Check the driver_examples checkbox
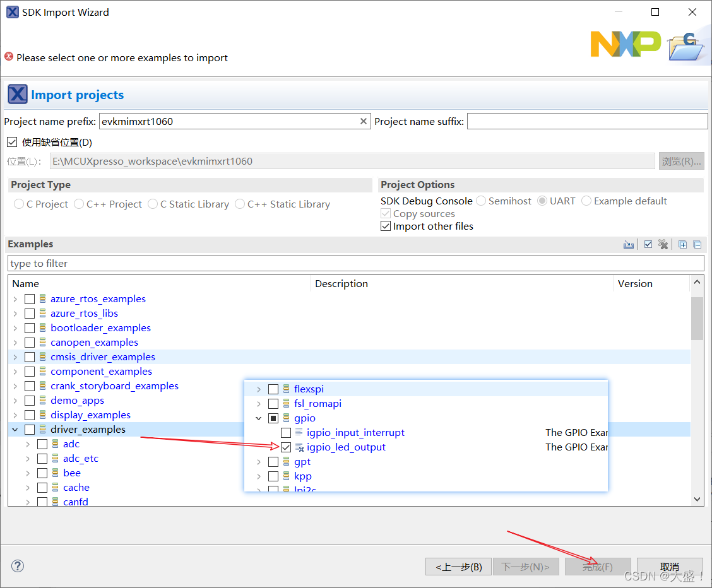The width and height of the screenshot is (712, 588). click(x=30, y=430)
